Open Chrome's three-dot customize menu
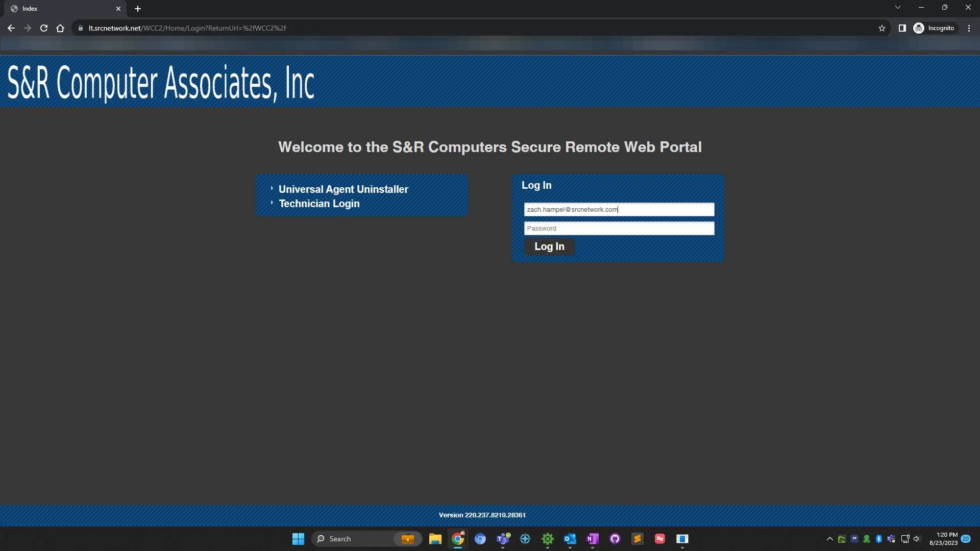The width and height of the screenshot is (980, 551). click(969, 28)
